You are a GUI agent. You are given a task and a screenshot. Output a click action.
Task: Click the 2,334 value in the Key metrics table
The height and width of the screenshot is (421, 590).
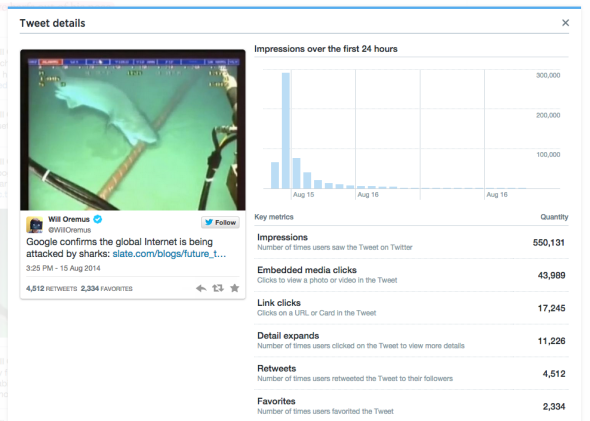(554, 406)
